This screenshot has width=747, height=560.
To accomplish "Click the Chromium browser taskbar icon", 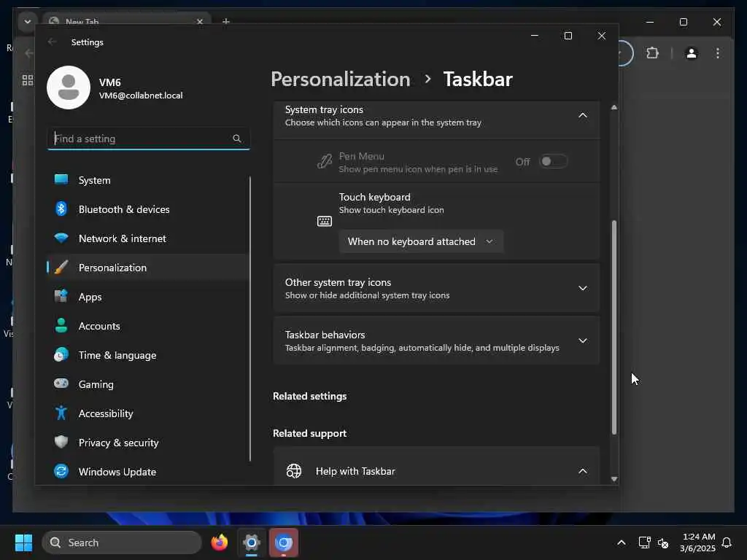I will click(284, 542).
